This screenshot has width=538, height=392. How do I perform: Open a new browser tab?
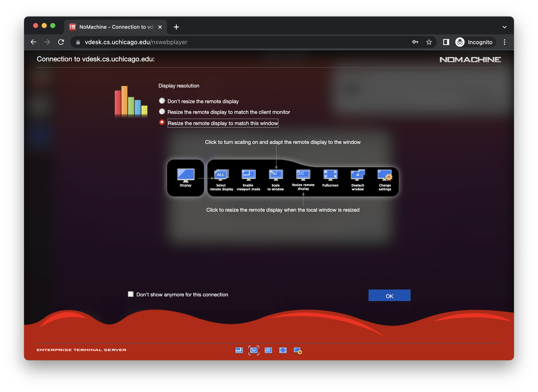click(x=176, y=27)
